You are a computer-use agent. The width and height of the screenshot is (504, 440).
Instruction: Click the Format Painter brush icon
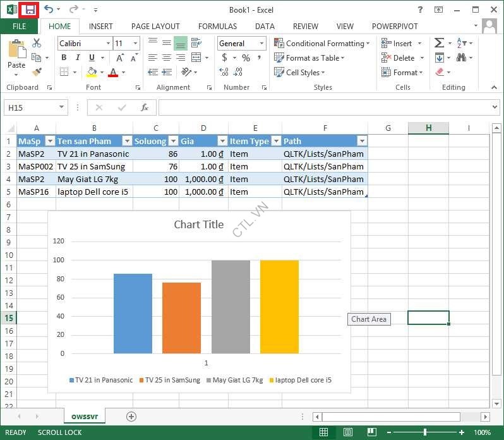(x=37, y=72)
